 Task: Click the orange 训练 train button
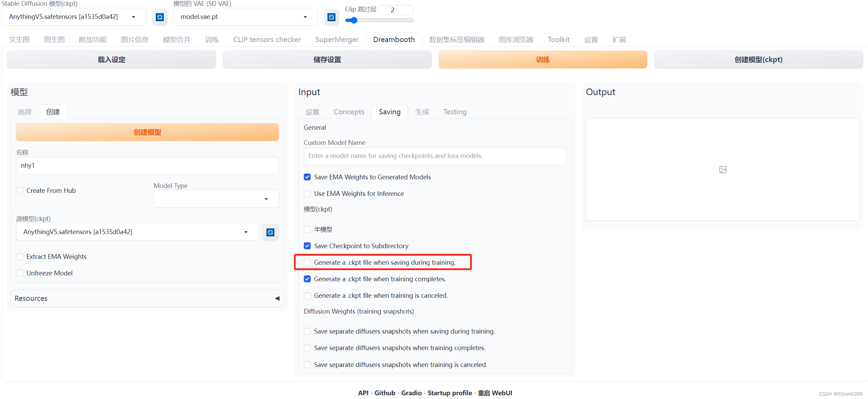(x=543, y=60)
